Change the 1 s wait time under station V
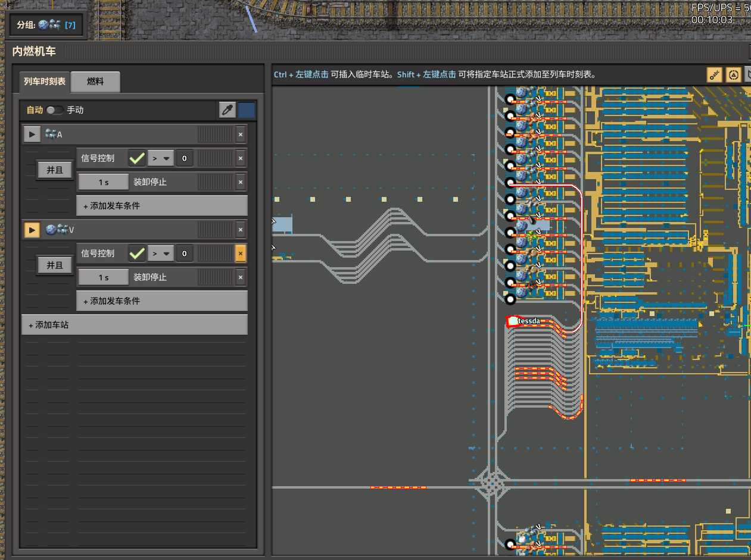This screenshot has width=751, height=560. [104, 277]
